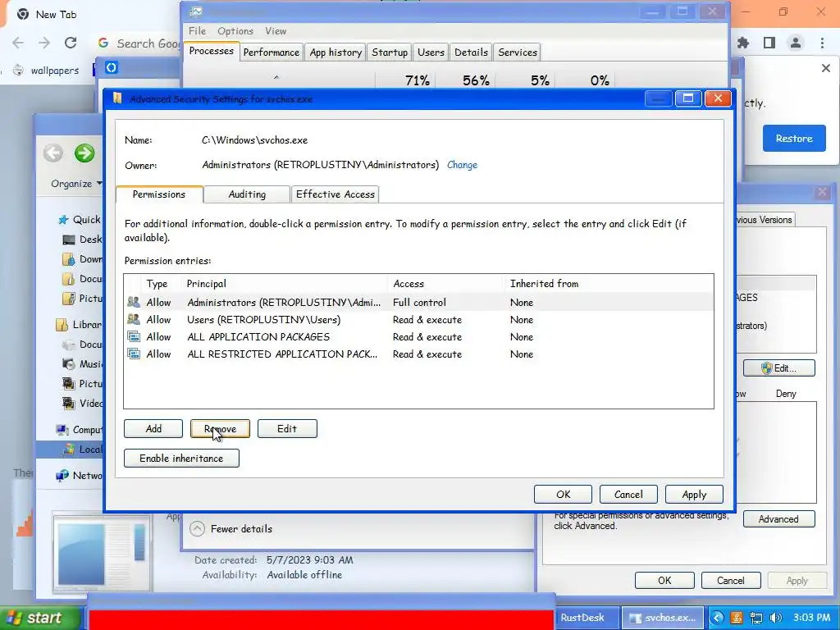The width and height of the screenshot is (840, 630).
Task: Click Cancel in Advanced Security Settings
Action: pyautogui.click(x=628, y=495)
